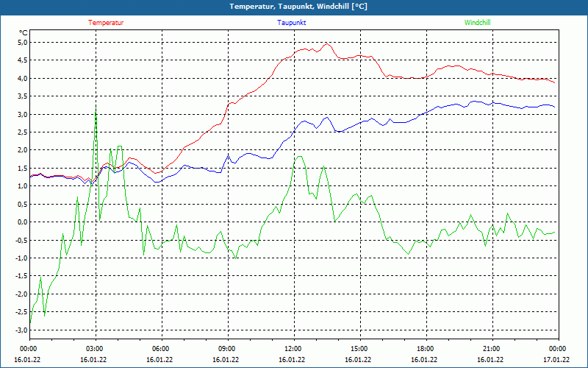Click the 4,5 y-axis value
This screenshot has height=368, width=588.
(x=24, y=60)
